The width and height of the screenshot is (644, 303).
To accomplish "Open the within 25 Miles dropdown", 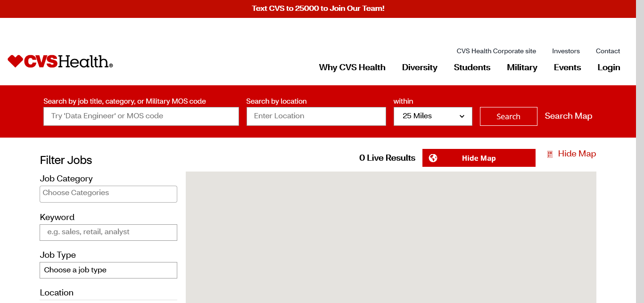I will click(x=432, y=116).
